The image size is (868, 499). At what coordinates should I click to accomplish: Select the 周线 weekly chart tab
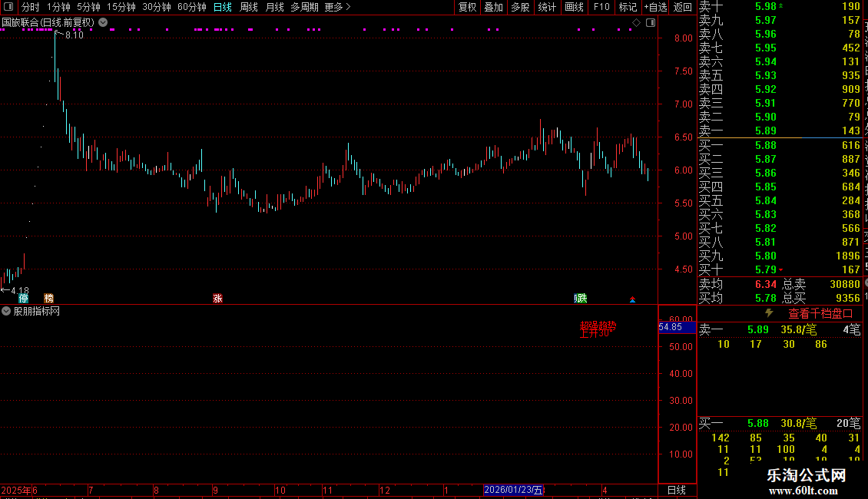[249, 7]
